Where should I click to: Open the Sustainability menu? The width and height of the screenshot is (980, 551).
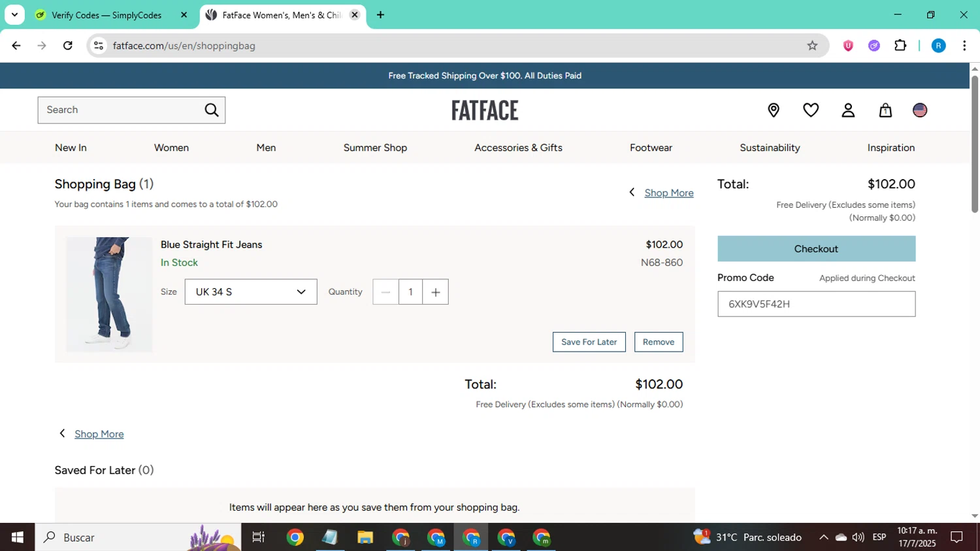(770, 148)
